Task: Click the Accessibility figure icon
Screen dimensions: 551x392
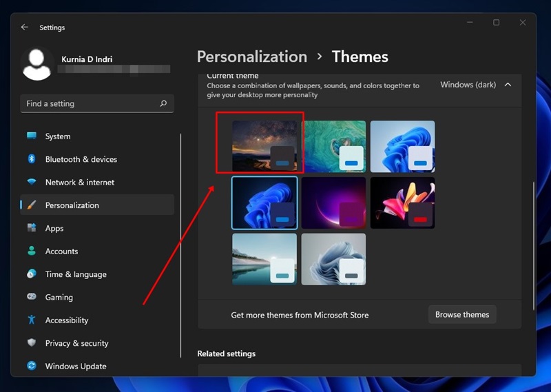Action: [32, 320]
